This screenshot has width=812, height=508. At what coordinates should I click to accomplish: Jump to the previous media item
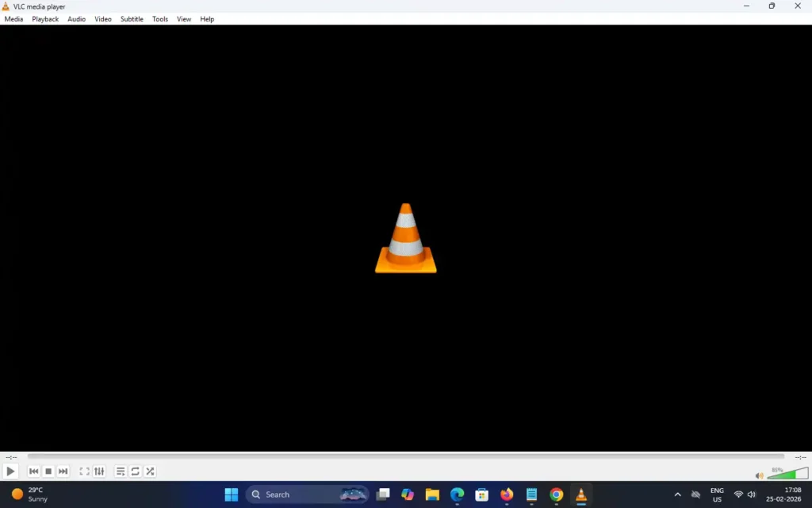point(33,471)
